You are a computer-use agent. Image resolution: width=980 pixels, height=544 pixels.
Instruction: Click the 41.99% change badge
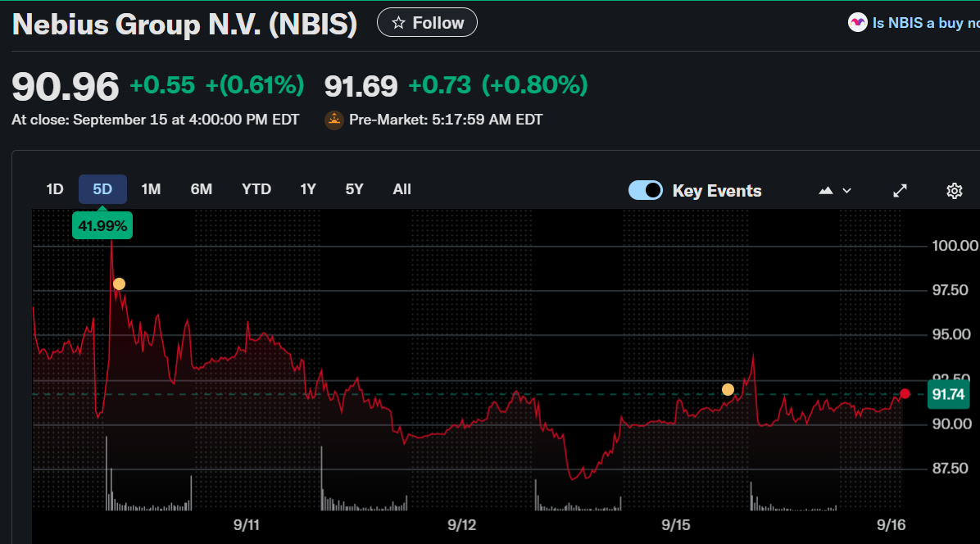point(102,225)
